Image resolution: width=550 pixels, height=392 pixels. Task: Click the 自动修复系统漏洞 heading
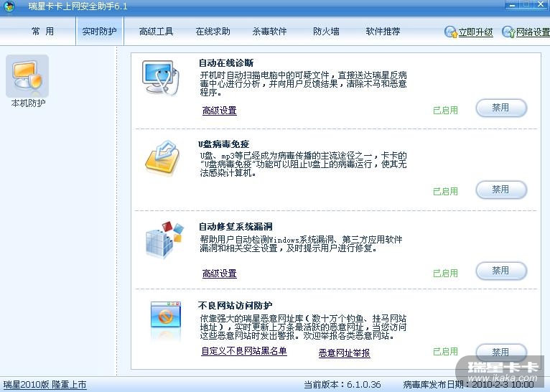pos(236,227)
